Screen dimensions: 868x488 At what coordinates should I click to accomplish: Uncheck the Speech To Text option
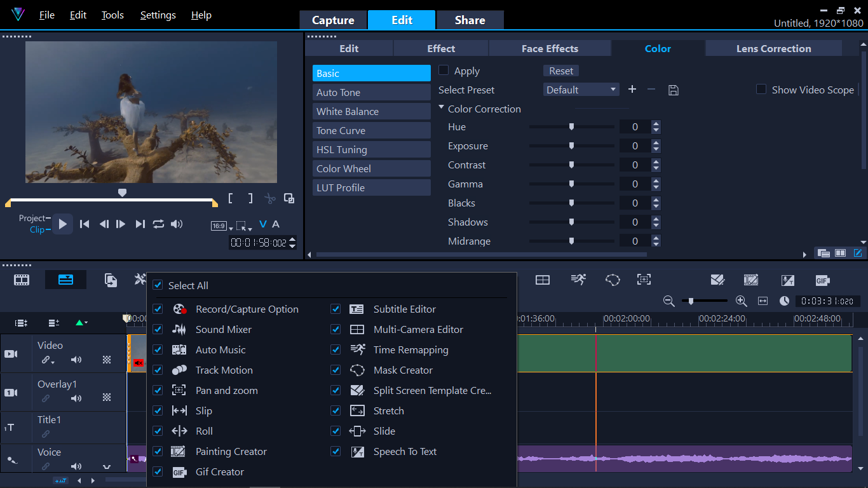pyautogui.click(x=336, y=451)
